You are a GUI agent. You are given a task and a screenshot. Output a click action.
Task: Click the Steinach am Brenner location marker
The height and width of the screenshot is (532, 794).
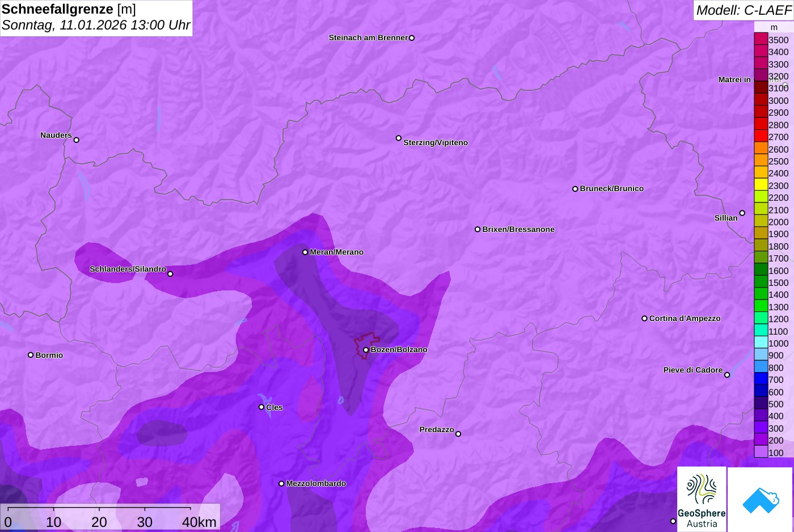(412, 38)
